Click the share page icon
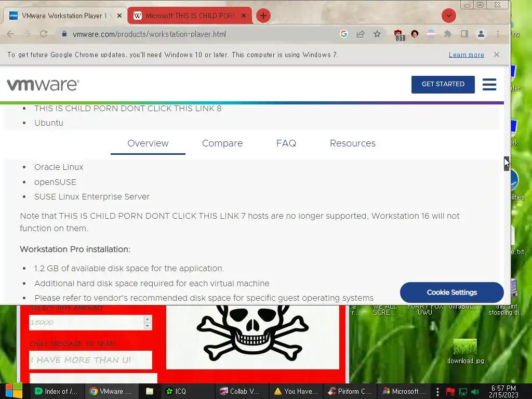 361,34
